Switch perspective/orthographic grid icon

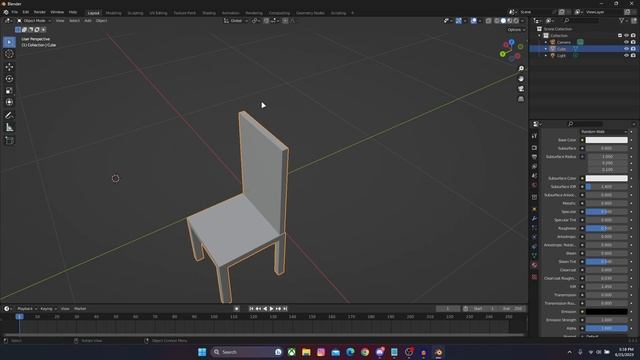[521, 99]
